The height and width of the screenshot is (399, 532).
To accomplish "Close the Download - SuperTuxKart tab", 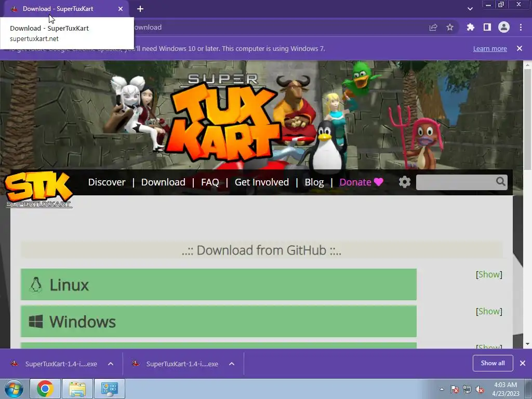I will [x=121, y=9].
